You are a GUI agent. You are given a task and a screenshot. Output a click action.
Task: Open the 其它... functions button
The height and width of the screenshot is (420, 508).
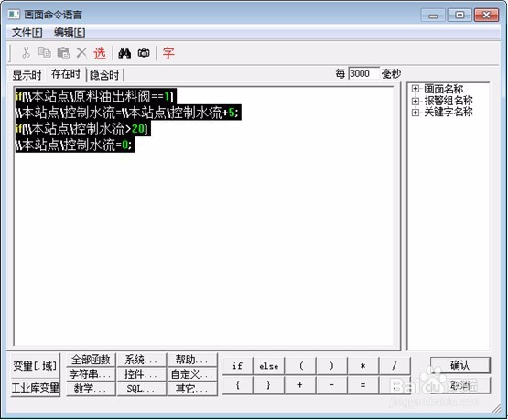[x=192, y=388]
